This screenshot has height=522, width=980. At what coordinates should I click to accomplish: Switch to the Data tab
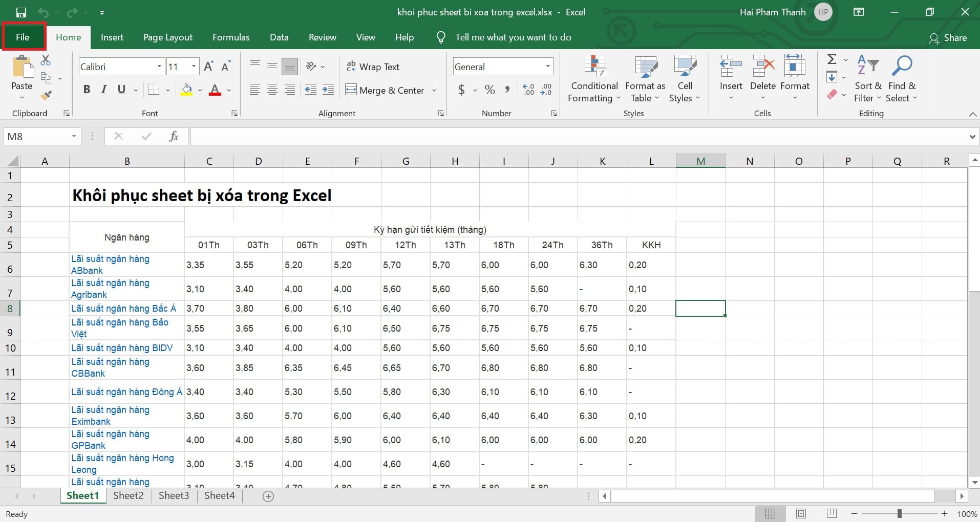point(279,37)
